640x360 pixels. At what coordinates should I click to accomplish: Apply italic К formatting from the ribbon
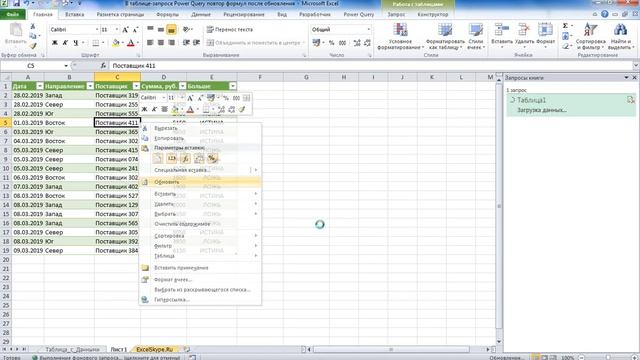pos(65,42)
